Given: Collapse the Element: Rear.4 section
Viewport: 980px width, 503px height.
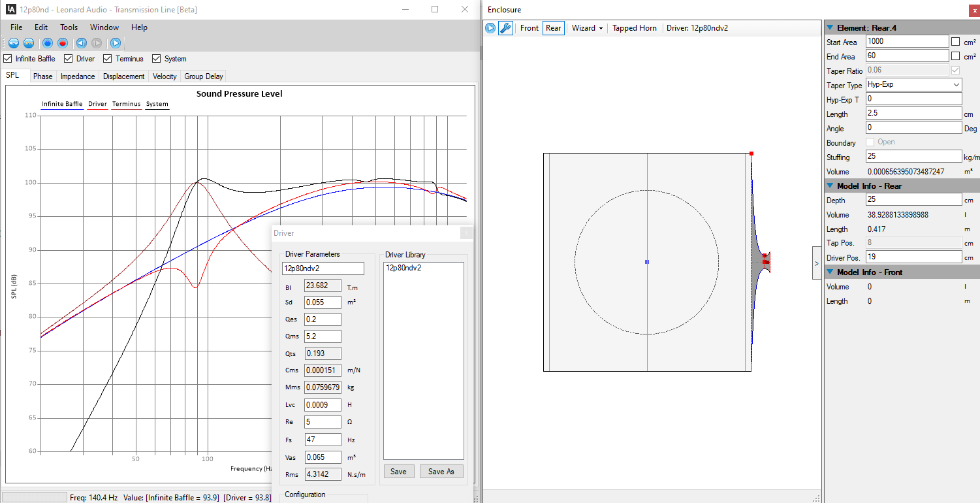Looking at the screenshot, I should 830,27.
